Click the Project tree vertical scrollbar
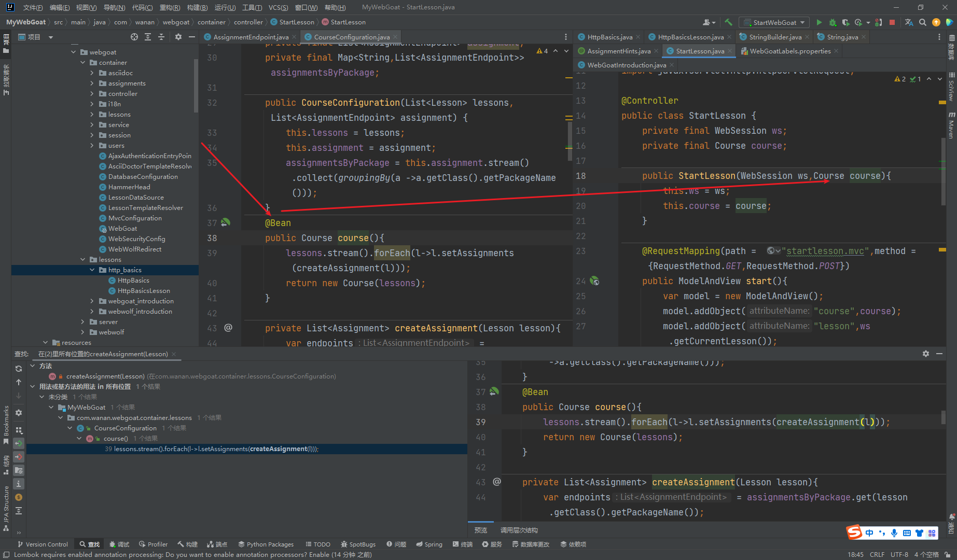957x560 pixels. pos(196,86)
